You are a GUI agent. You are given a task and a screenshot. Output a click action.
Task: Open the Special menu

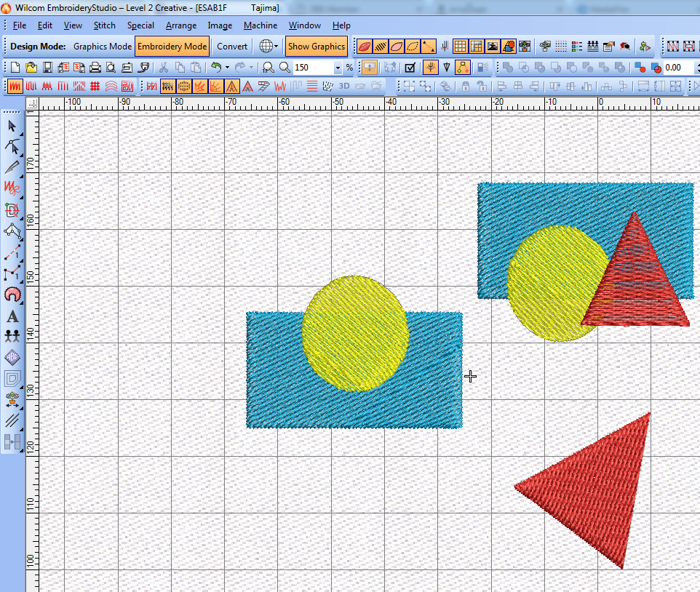(140, 25)
